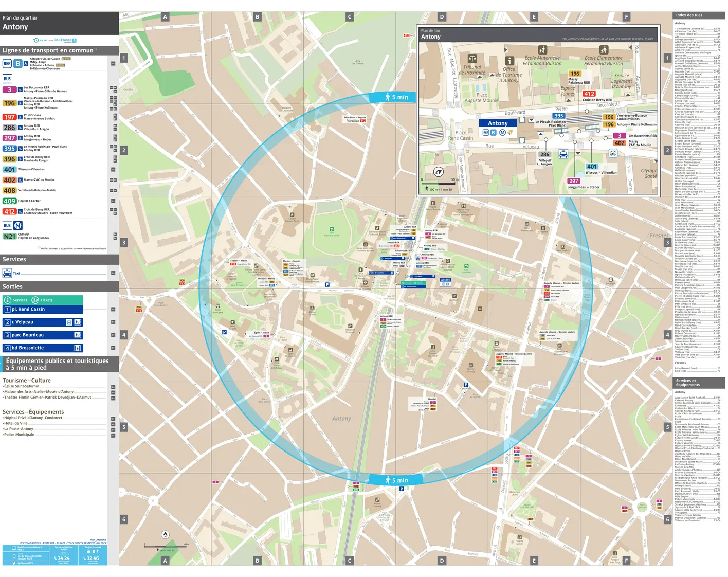Image resolution: width=728 pixels, height=577 pixels.
Task: Click the 'Services et équipements' header on the right
Action: 699,383
